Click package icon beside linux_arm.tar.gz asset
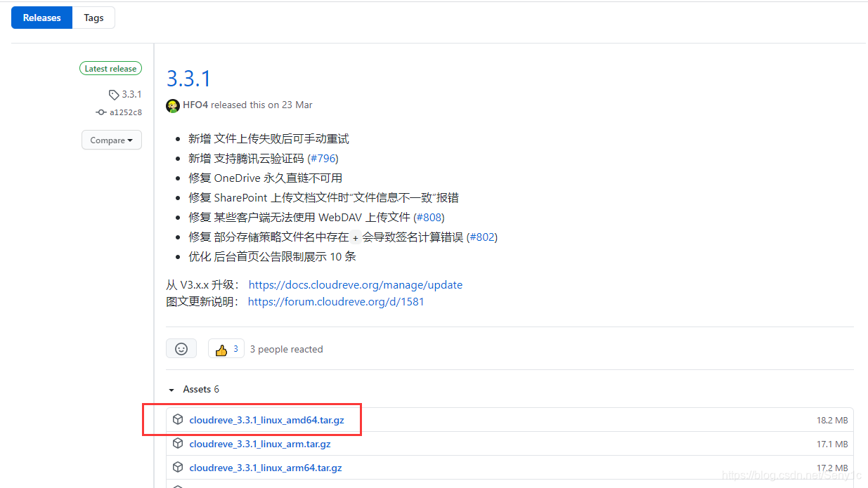868x488 pixels. (178, 443)
